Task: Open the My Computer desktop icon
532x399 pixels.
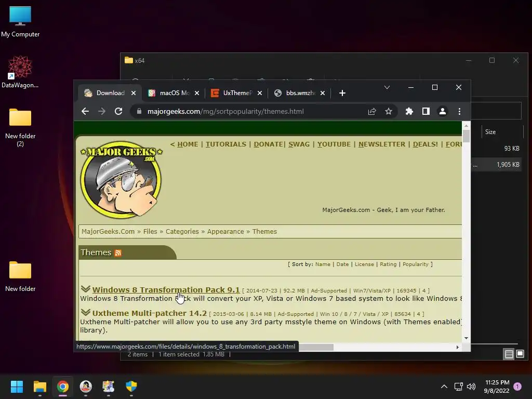Action: point(20,21)
